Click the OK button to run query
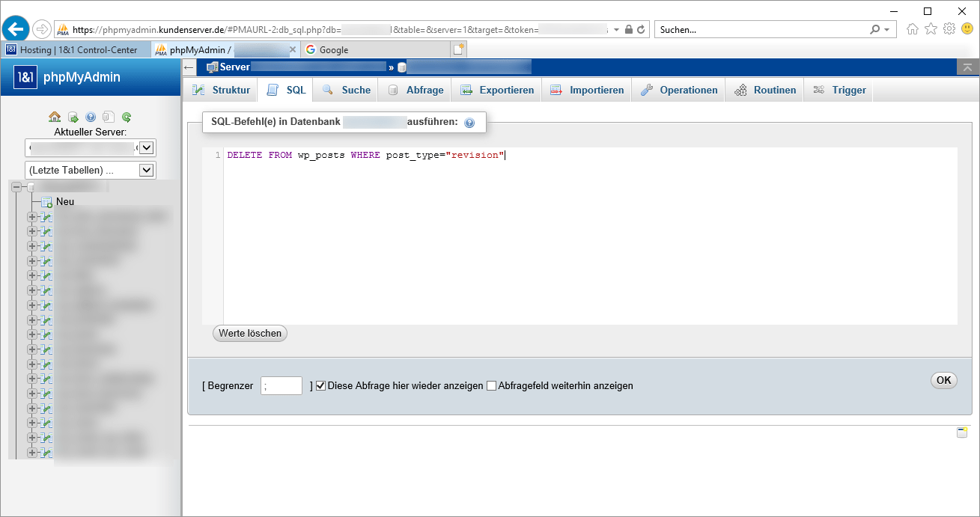 click(x=943, y=380)
